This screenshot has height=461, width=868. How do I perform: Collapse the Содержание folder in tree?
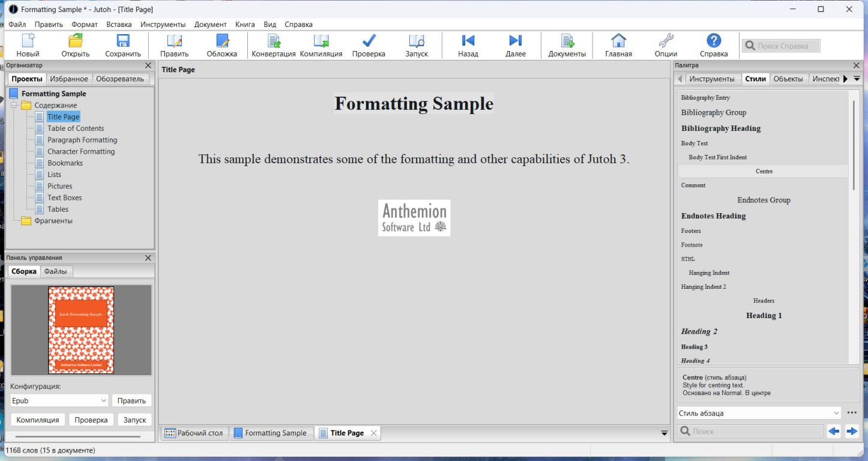14,106
